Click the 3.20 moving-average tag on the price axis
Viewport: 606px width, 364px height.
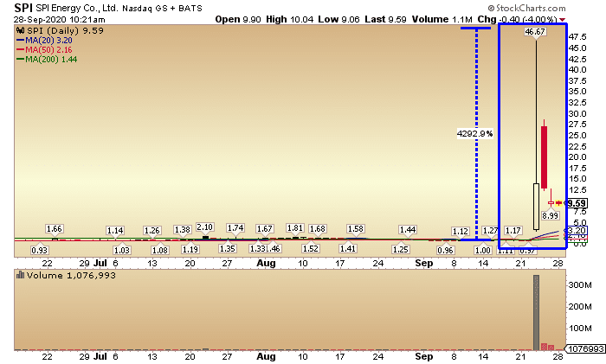[577, 231]
